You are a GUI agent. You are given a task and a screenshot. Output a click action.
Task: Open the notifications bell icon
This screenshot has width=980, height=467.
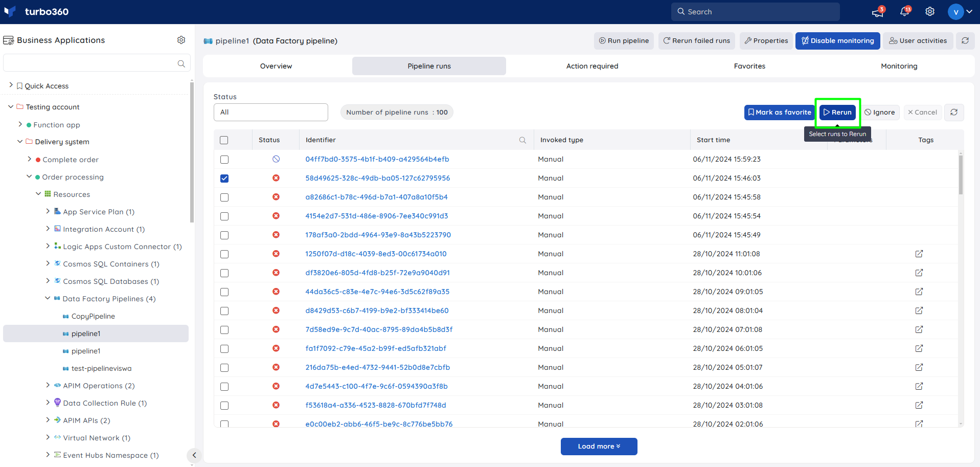click(x=904, y=12)
